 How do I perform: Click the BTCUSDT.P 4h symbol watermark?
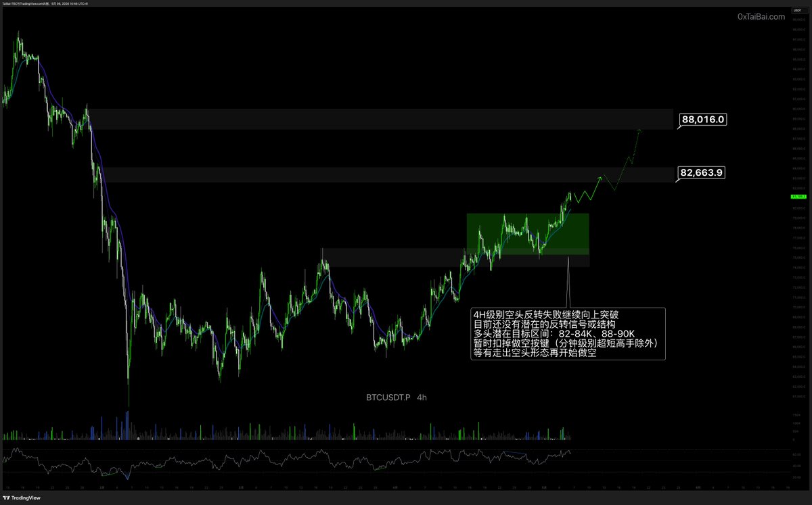[x=392, y=398]
